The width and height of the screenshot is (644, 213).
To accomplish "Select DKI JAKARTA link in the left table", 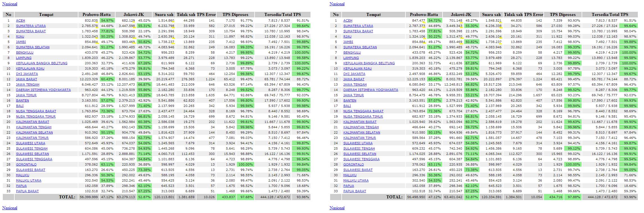I will [27, 74].
